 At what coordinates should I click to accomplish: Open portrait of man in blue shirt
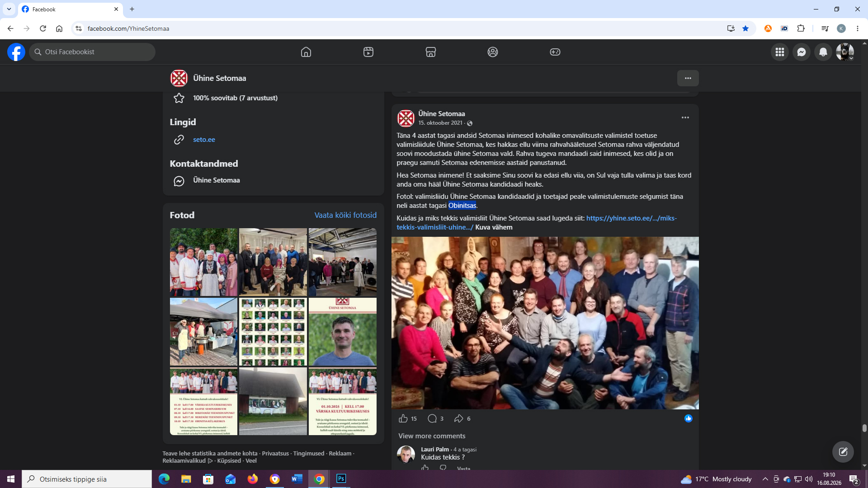click(x=343, y=332)
